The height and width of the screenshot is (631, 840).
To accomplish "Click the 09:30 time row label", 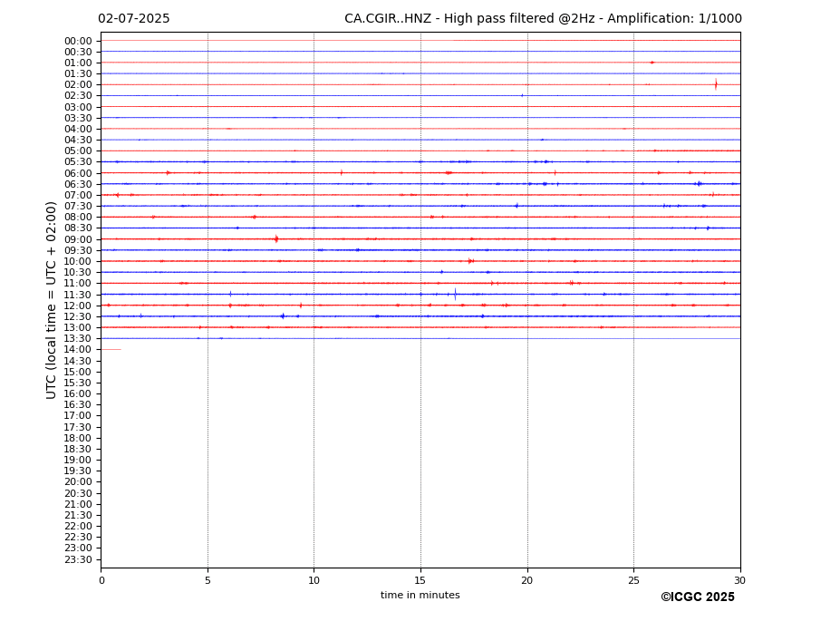I will (x=78, y=250).
